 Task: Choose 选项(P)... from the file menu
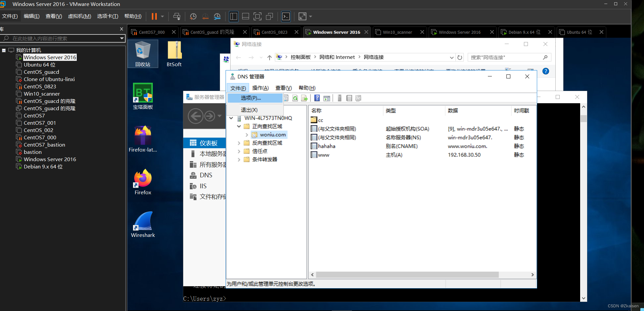pyautogui.click(x=255, y=98)
